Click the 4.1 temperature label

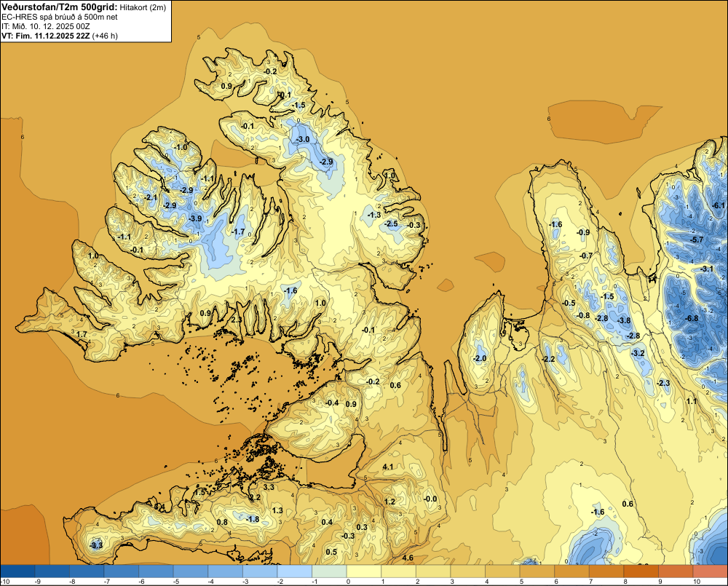[388, 467]
